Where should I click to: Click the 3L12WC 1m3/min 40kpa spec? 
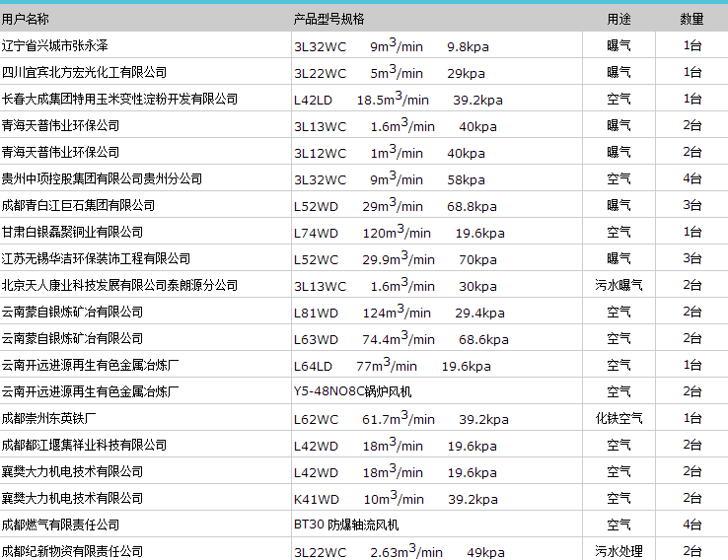(390, 152)
